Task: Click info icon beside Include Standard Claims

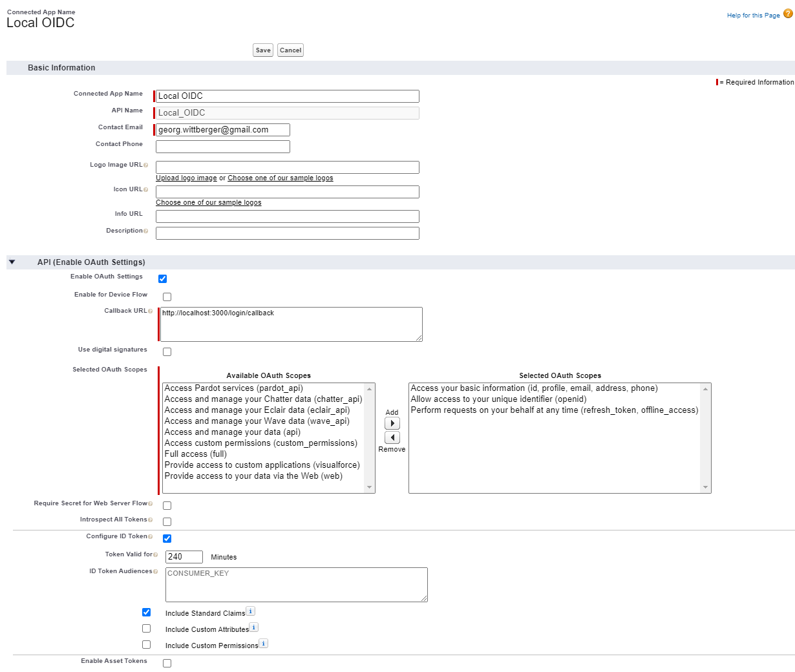Action: click(x=251, y=611)
